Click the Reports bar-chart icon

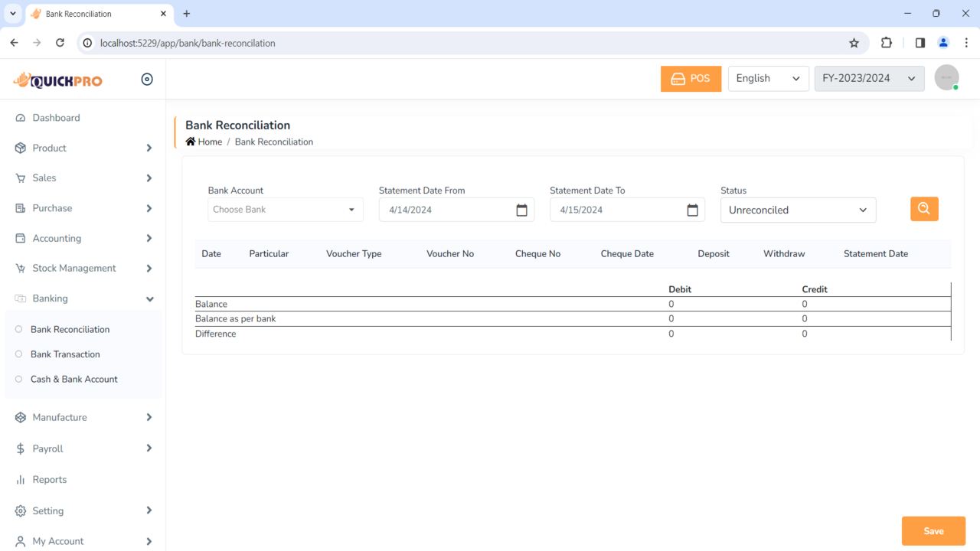coord(20,479)
